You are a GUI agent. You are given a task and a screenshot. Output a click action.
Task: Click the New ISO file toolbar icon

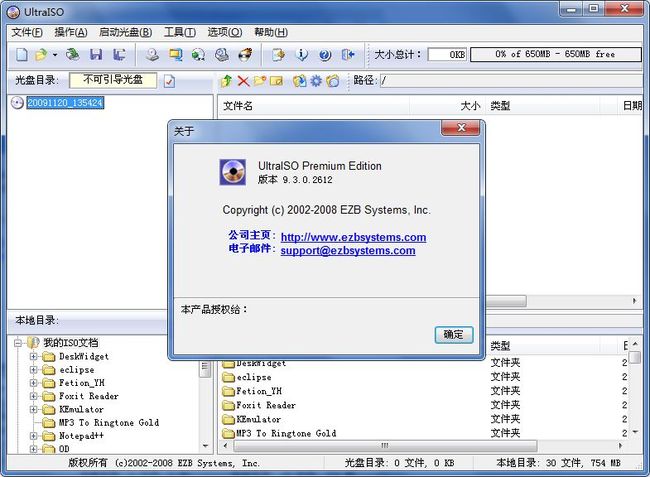pos(22,54)
